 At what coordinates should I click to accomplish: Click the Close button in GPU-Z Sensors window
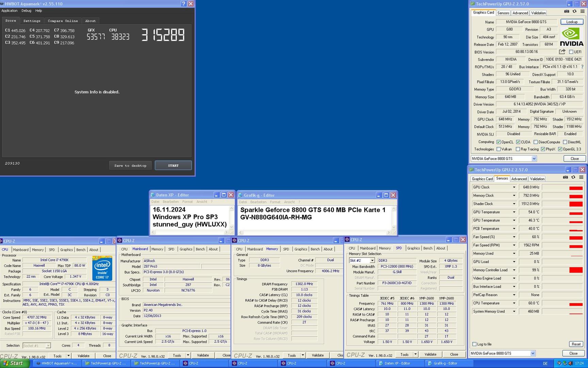573,353
